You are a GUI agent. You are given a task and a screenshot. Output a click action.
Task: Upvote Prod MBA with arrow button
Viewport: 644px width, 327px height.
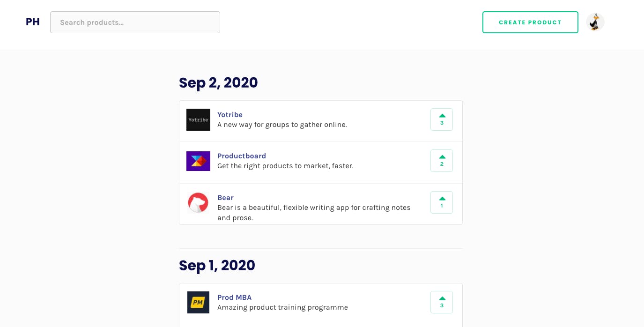(x=442, y=302)
